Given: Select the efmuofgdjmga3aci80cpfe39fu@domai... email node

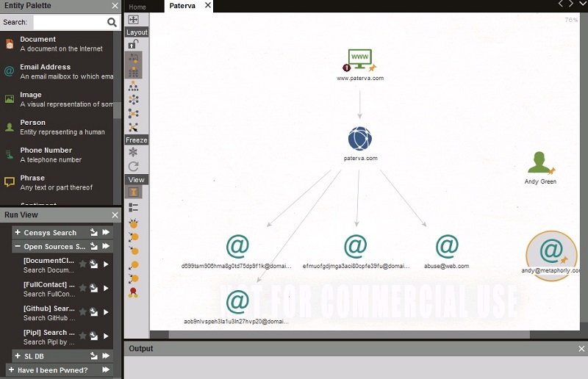Looking at the screenshot, I should point(356,251).
